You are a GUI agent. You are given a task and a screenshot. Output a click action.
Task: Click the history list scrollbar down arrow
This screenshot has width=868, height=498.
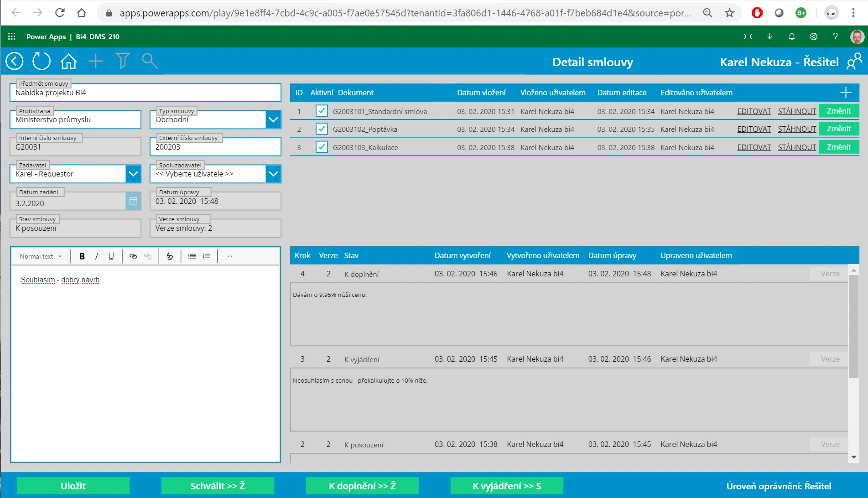click(x=853, y=457)
